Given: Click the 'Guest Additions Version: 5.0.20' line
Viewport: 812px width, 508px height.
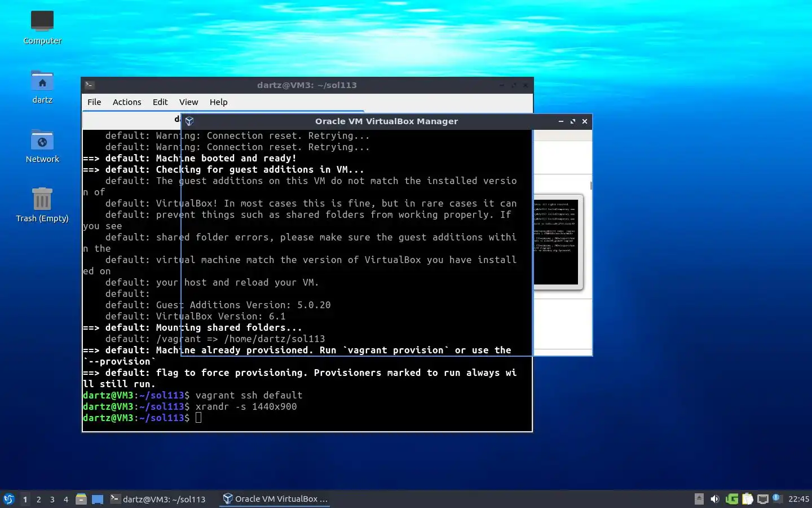Looking at the screenshot, I should pos(244,305).
